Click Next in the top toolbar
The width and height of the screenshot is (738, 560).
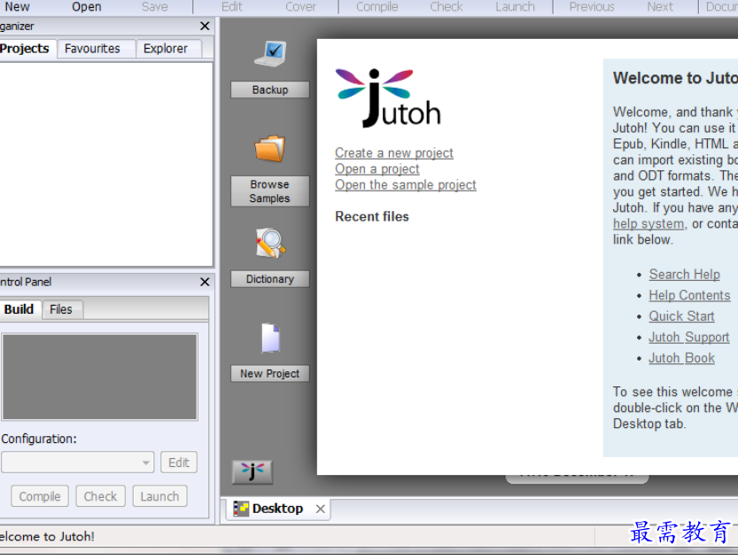coord(660,7)
